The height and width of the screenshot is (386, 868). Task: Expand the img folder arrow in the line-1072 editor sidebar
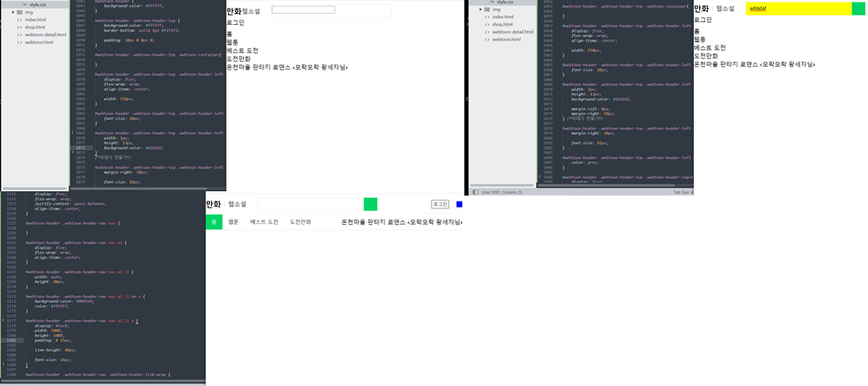(x=13, y=12)
